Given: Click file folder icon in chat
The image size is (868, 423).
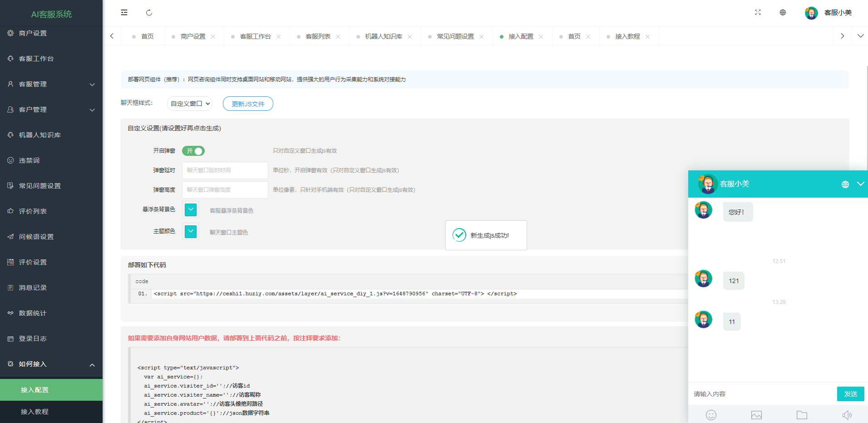Looking at the screenshot, I should click(802, 415).
